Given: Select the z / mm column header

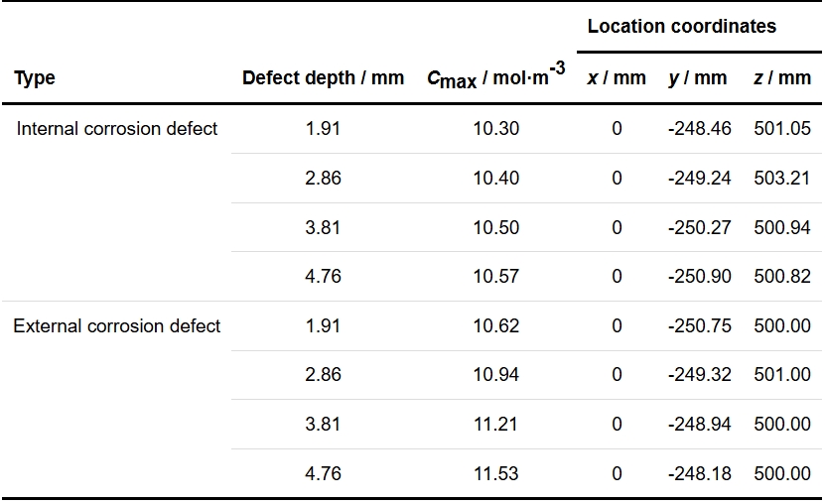Looking at the screenshot, I should pos(782,78).
